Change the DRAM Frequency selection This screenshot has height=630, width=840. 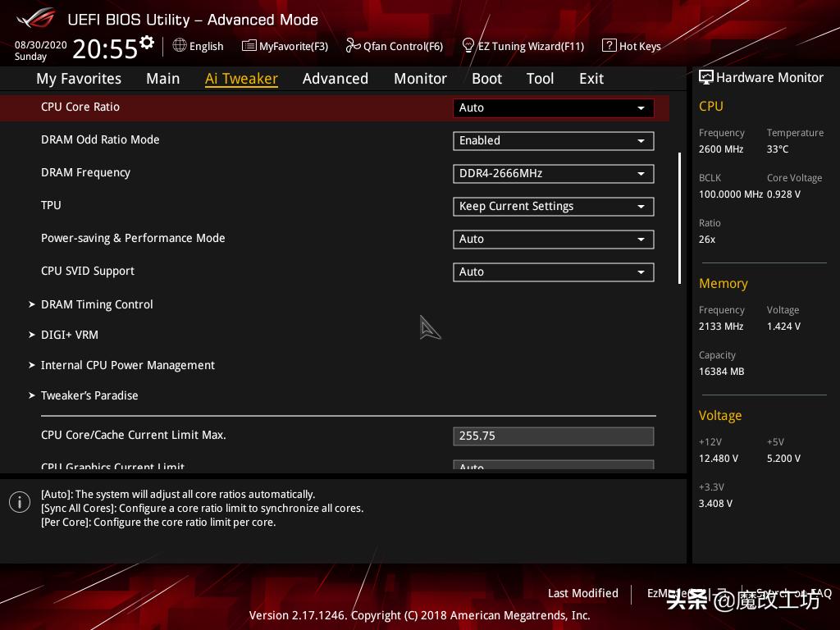pyautogui.click(x=553, y=173)
